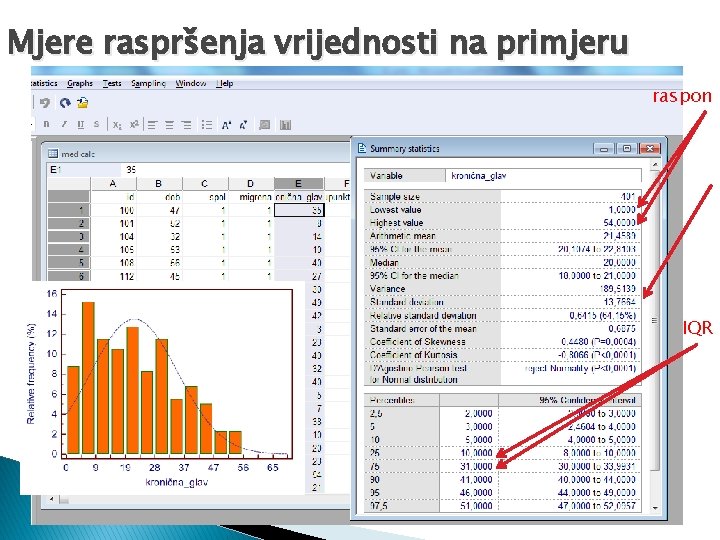Restore the Summary statistics window
The width and height of the screenshot is (720, 540).
(x=626, y=149)
